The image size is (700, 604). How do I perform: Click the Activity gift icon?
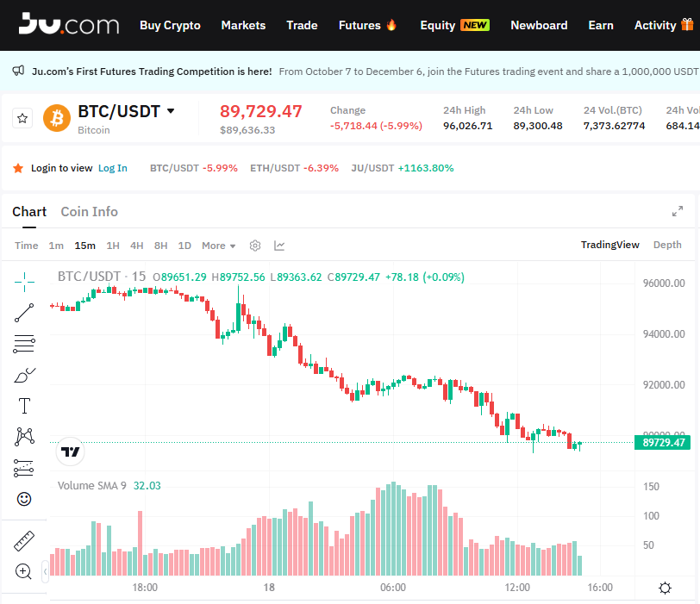coord(687,24)
